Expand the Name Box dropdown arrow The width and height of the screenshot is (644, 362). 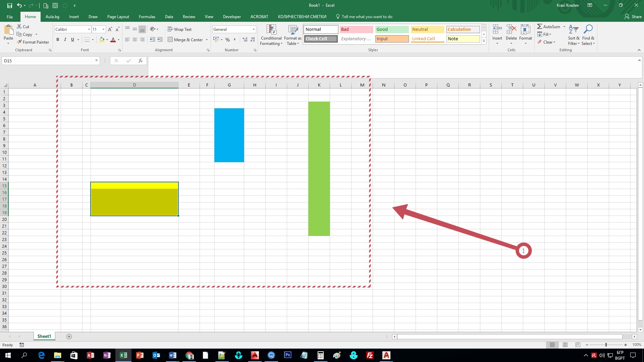96,61
